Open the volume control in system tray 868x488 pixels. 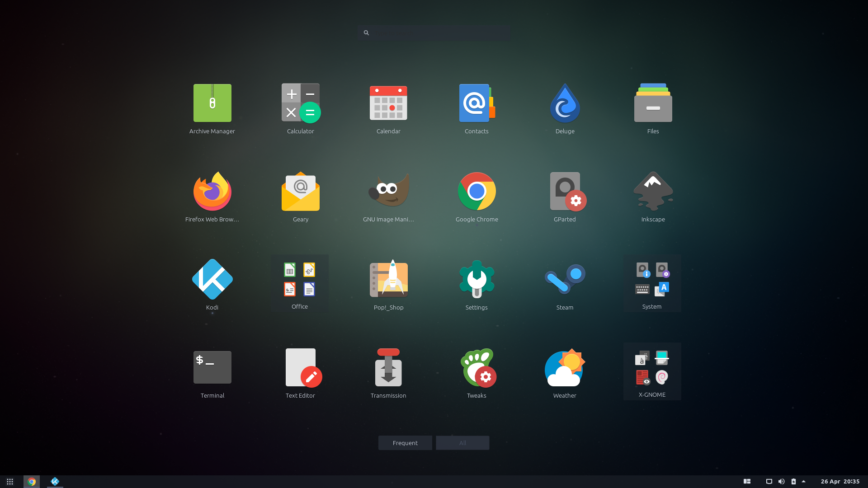[x=781, y=482]
